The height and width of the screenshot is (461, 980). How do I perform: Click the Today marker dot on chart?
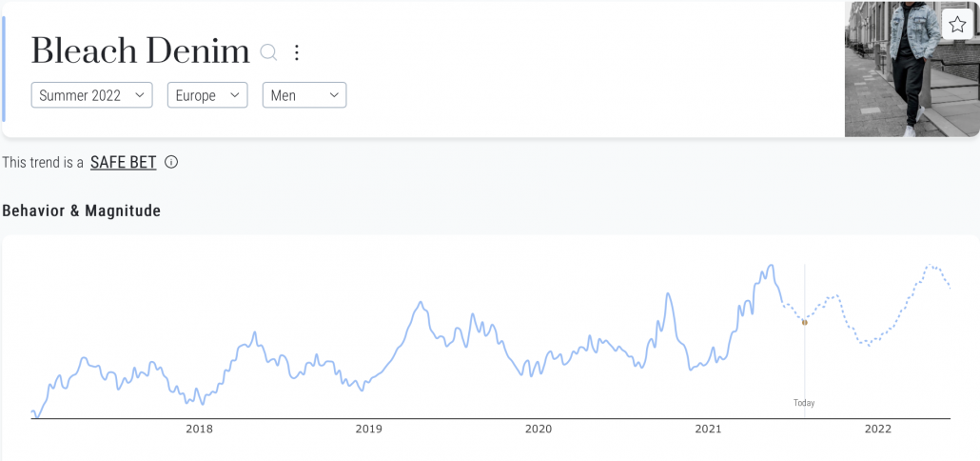(x=804, y=322)
